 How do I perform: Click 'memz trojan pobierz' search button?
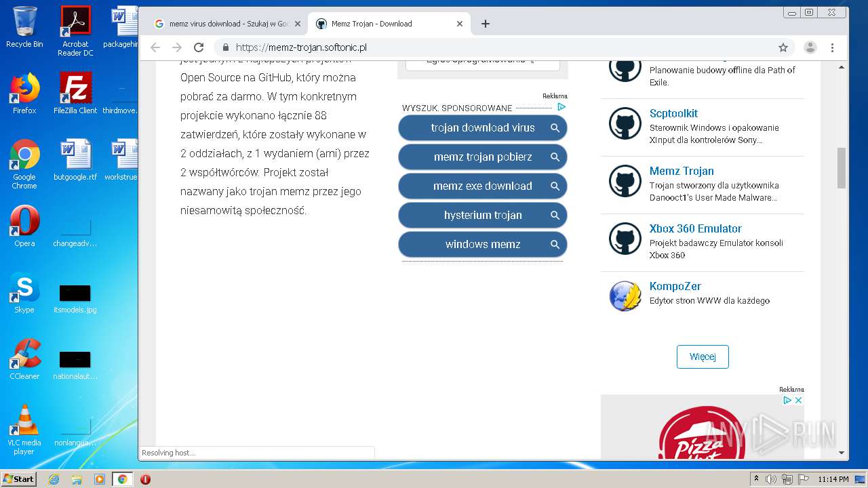point(483,157)
